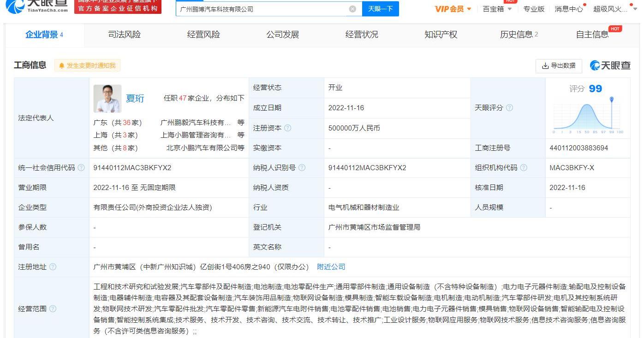Click help icon beside 统一社会信用代码
This screenshot has height=338, width=644.
click(x=82, y=168)
